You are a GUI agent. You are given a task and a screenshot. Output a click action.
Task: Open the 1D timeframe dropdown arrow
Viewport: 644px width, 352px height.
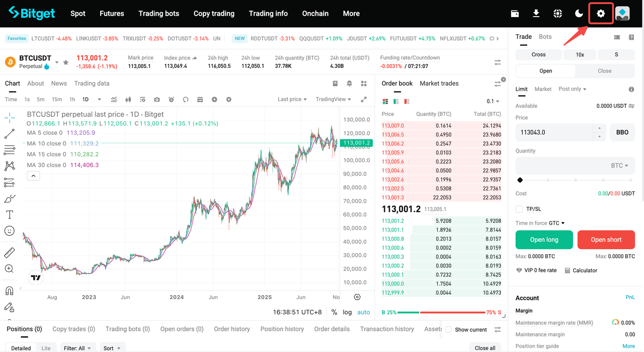coord(99,99)
